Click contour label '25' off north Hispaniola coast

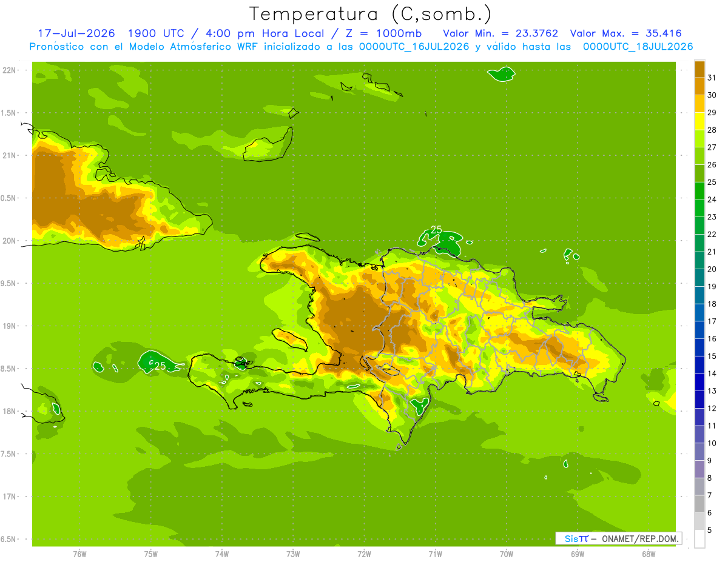click(x=436, y=229)
